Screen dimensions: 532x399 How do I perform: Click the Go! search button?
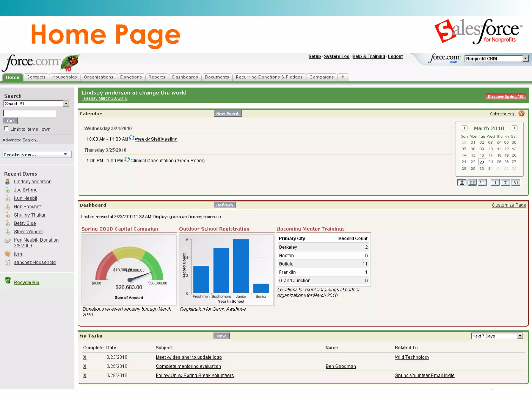10,121
